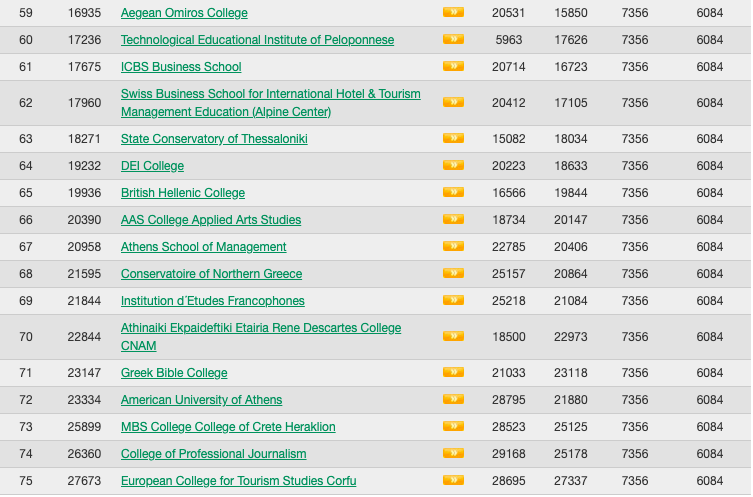Select world rank value 23334
The image size is (753, 497).
point(85,400)
